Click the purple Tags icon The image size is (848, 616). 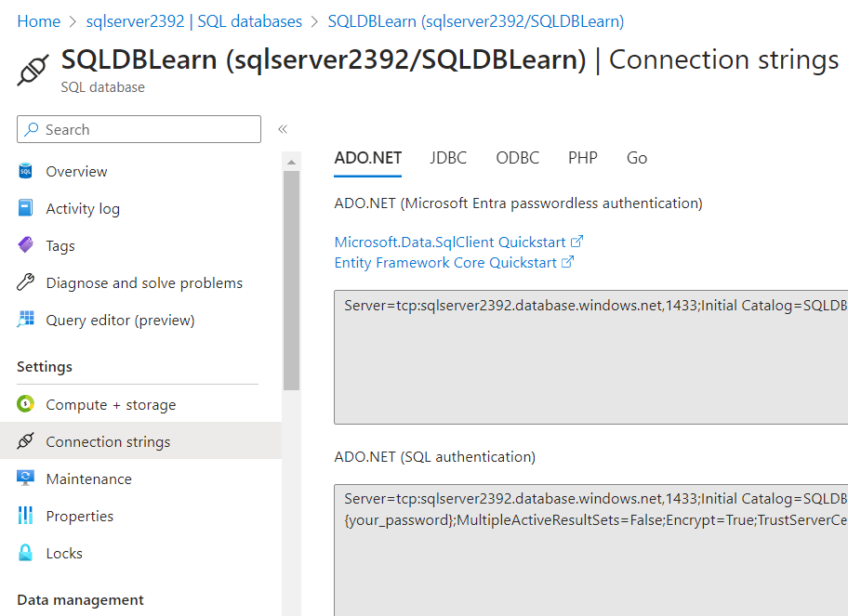[25, 244]
